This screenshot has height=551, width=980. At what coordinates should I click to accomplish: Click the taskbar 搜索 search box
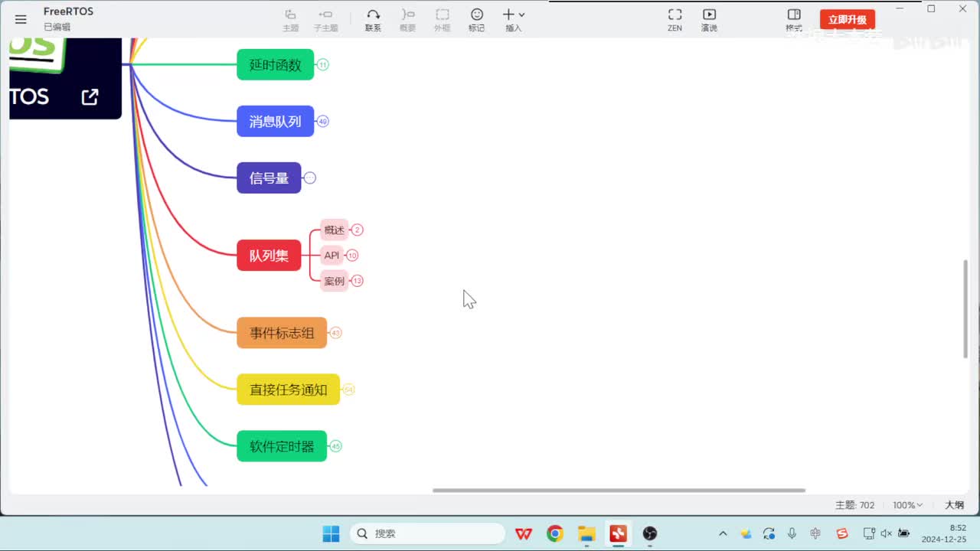point(428,533)
